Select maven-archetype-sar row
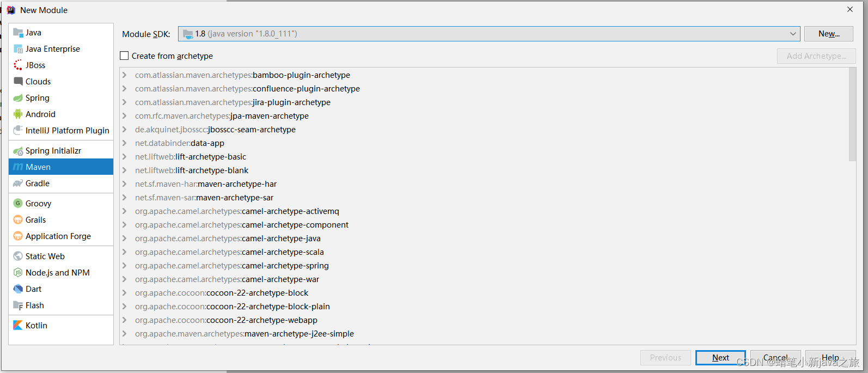Image resolution: width=868 pixels, height=373 pixels. pos(484,198)
